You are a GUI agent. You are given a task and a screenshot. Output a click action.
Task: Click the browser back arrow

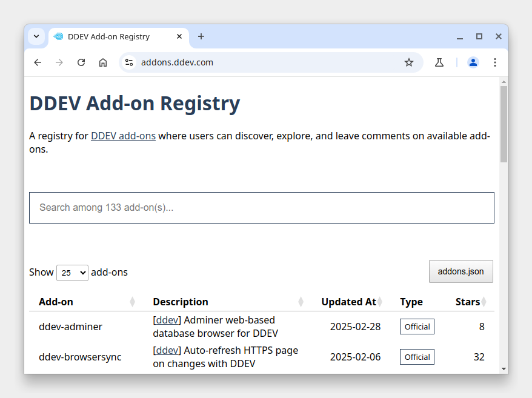tap(38, 62)
